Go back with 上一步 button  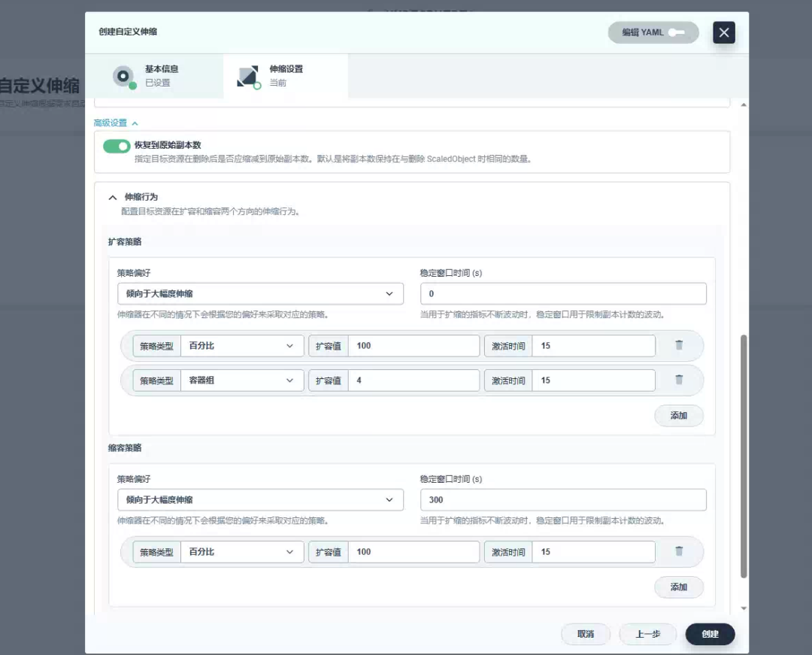pos(648,634)
